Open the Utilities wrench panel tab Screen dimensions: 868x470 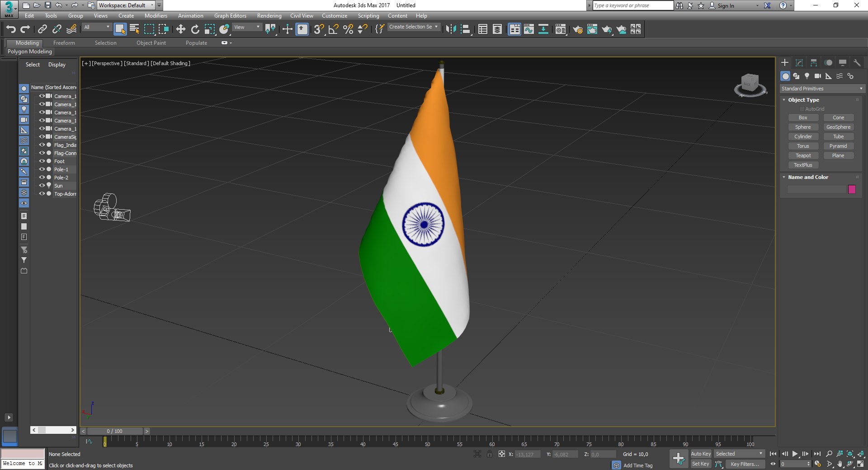[857, 63]
